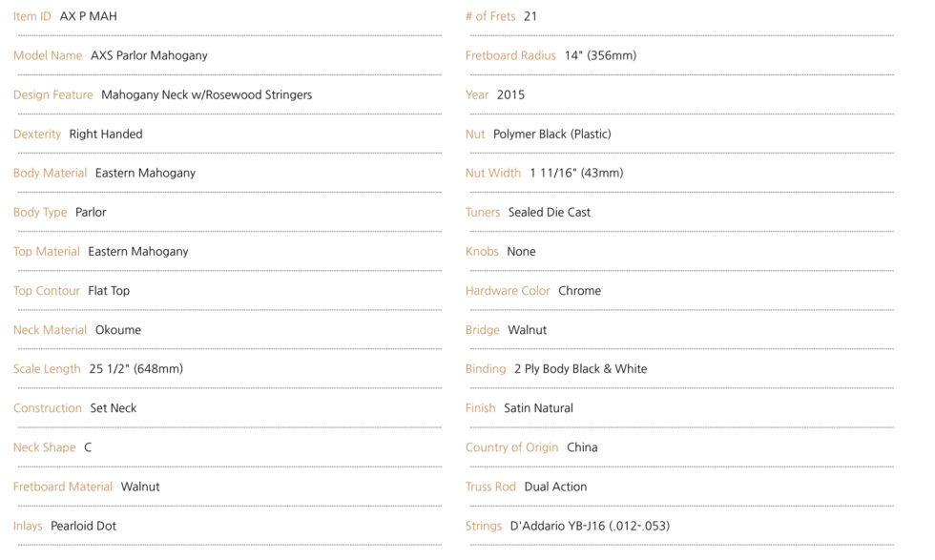Click the Item ID label
Screen dimensions: 935x560
pos(32,16)
